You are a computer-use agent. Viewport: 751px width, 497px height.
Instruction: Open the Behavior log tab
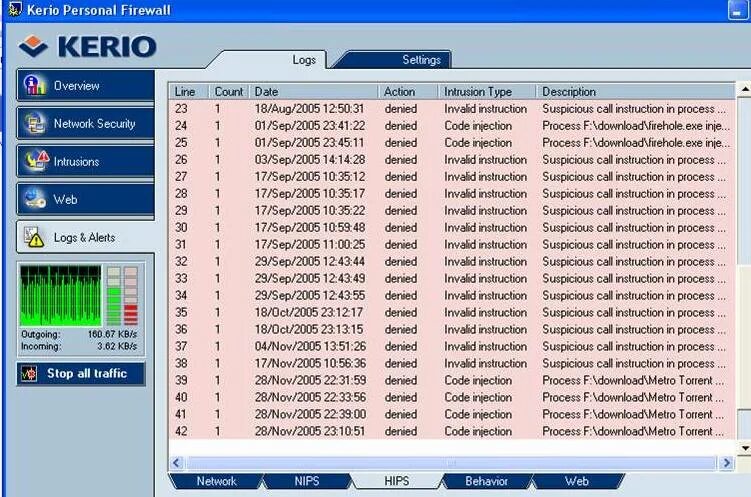coord(486,481)
